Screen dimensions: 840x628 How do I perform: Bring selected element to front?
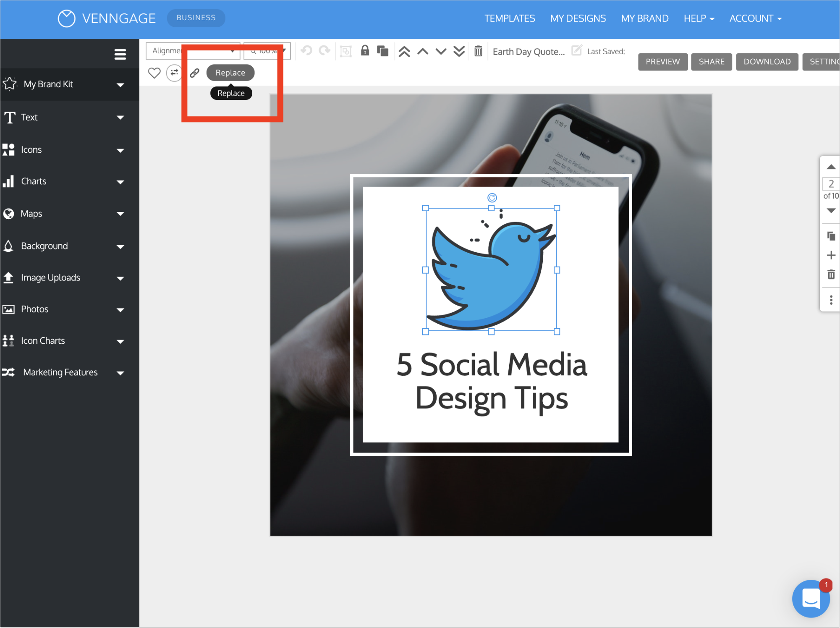404,51
